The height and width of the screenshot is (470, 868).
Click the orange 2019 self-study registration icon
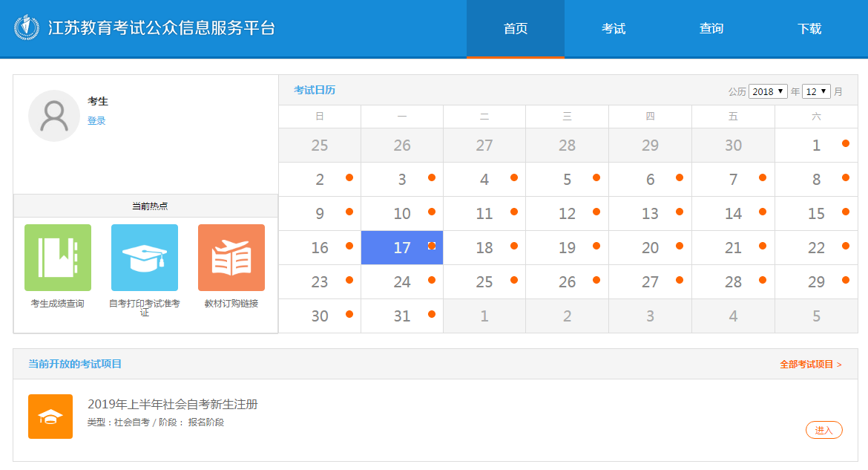(x=50, y=417)
